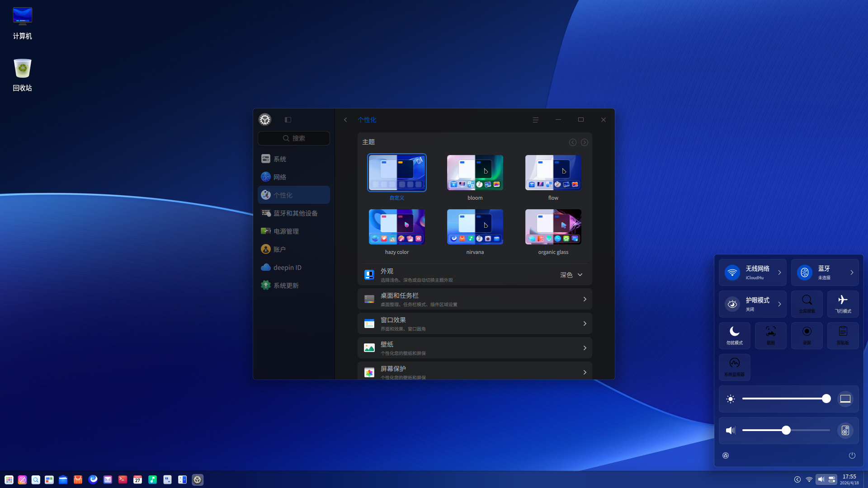The height and width of the screenshot is (488, 868).
Task: Click the volume slider track
Action: tap(809, 430)
